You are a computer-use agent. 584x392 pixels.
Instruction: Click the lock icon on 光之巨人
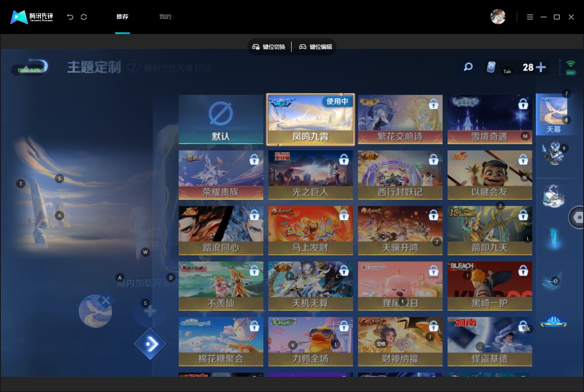pos(344,159)
